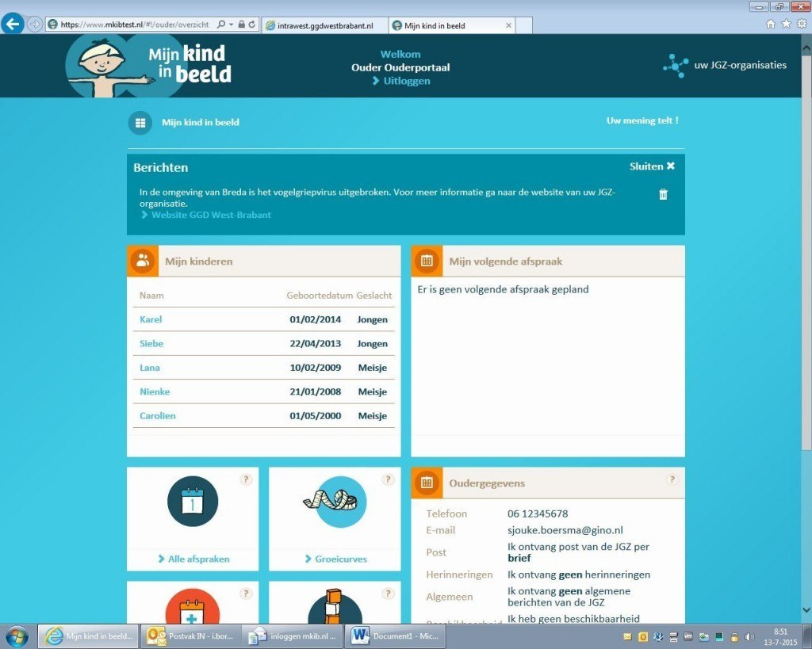Open the Groeicurves link
812x649 pixels.
pyautogui.click(x=341, y=559)
